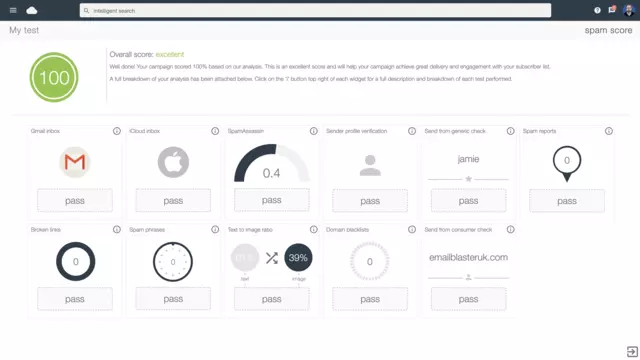Click the Apple iCloud logo

click(x=173, y=162)
